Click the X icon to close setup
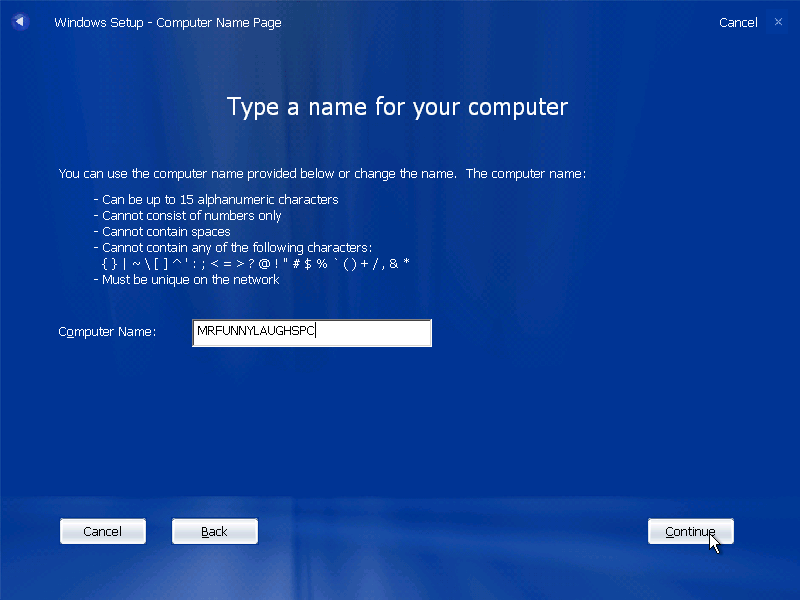This screenshot has width=800, height=600. tap(778, 21)
